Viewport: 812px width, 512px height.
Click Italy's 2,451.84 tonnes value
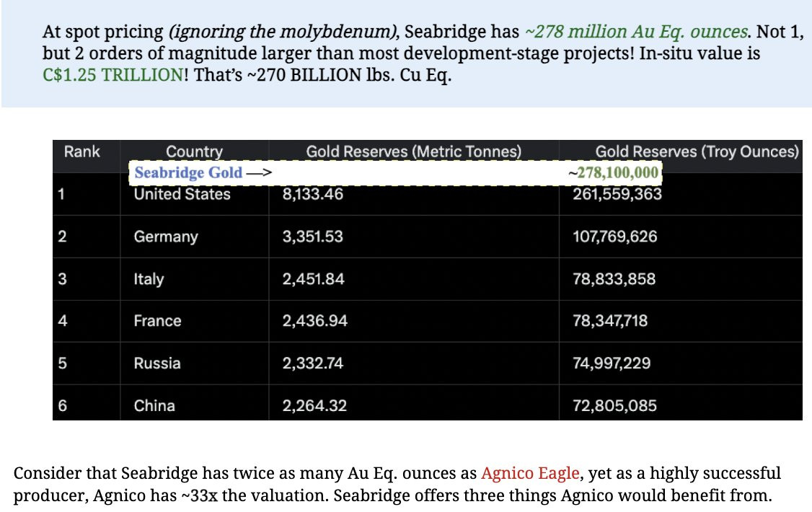[313, 279]
